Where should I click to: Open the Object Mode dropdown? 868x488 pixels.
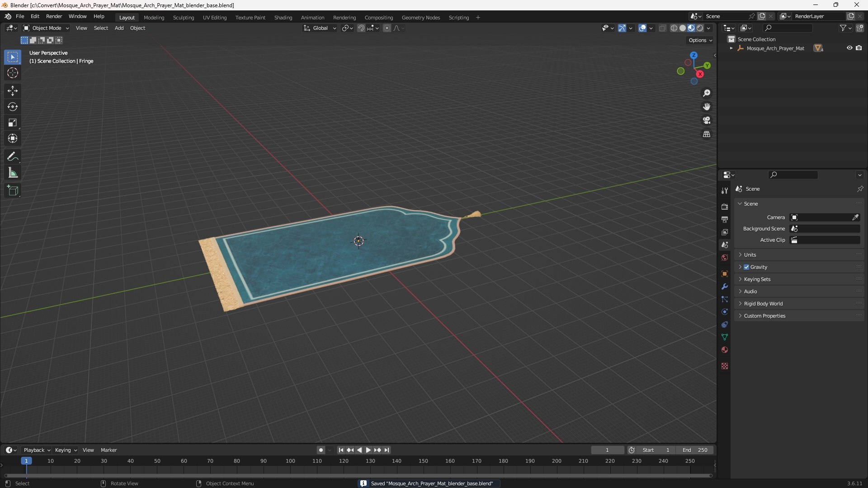tap(46, 28)
